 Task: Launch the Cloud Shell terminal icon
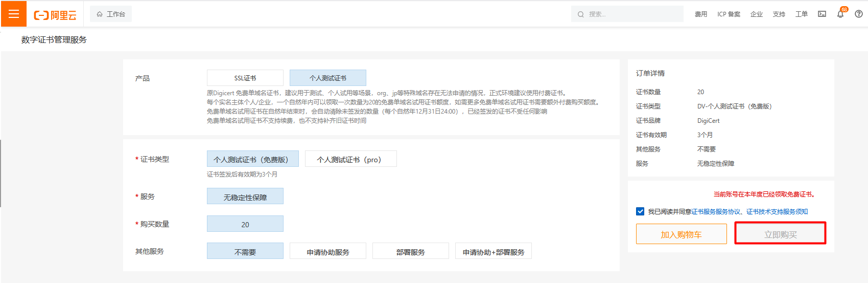click(x=822, y=14)
